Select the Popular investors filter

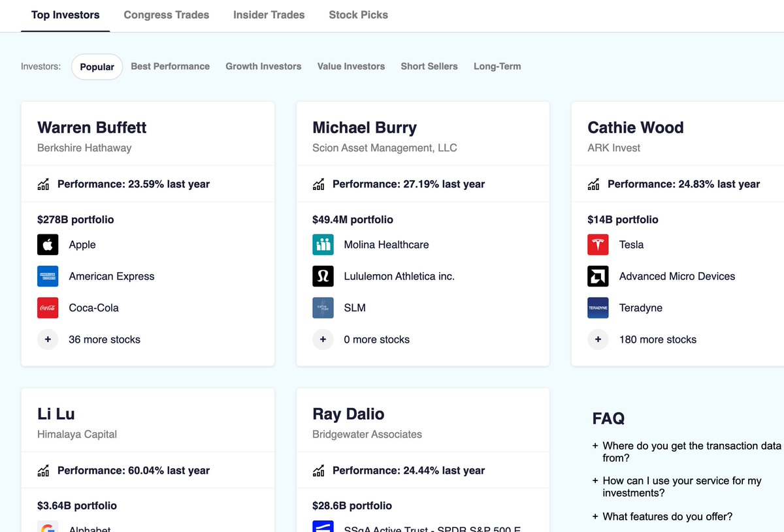click(x=97, y=67)
